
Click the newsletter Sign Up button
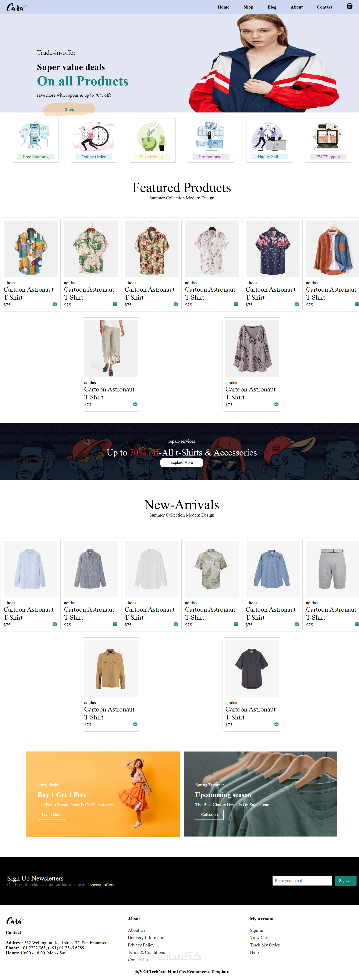[x=345, y=881]
